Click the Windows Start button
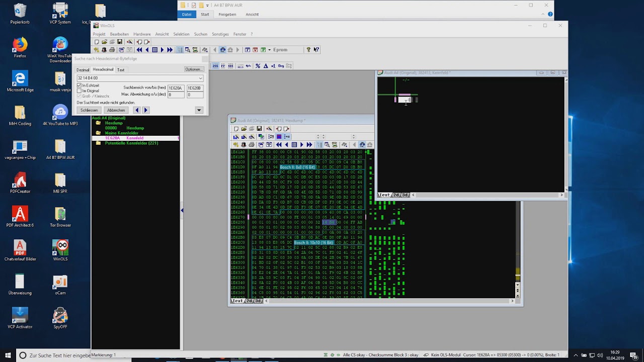 point(8,355)
